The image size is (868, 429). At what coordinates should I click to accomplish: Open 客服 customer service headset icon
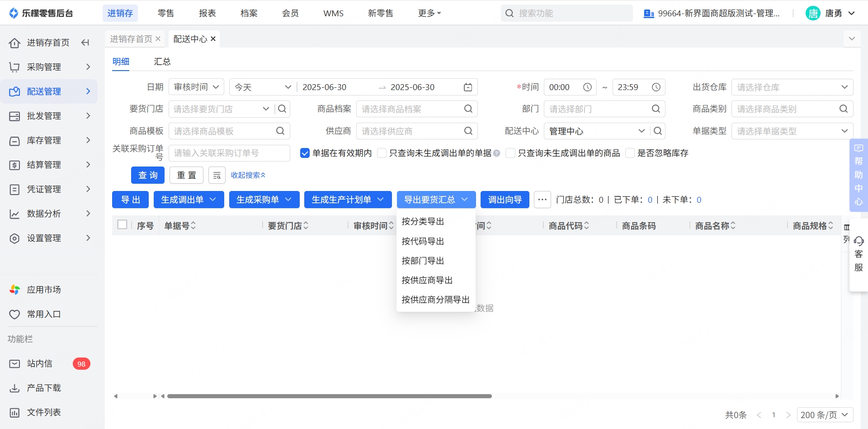coord(859,241)
